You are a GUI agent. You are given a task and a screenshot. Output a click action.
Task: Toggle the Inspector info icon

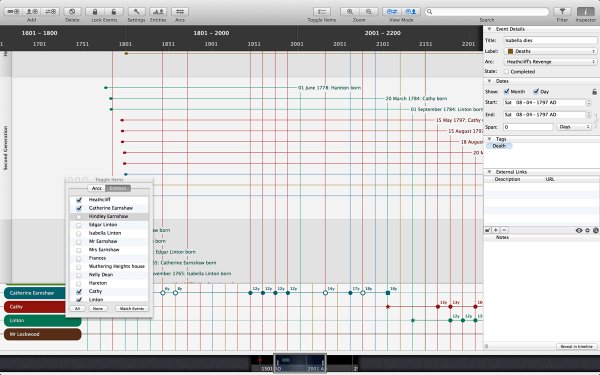tap(585, 12)
